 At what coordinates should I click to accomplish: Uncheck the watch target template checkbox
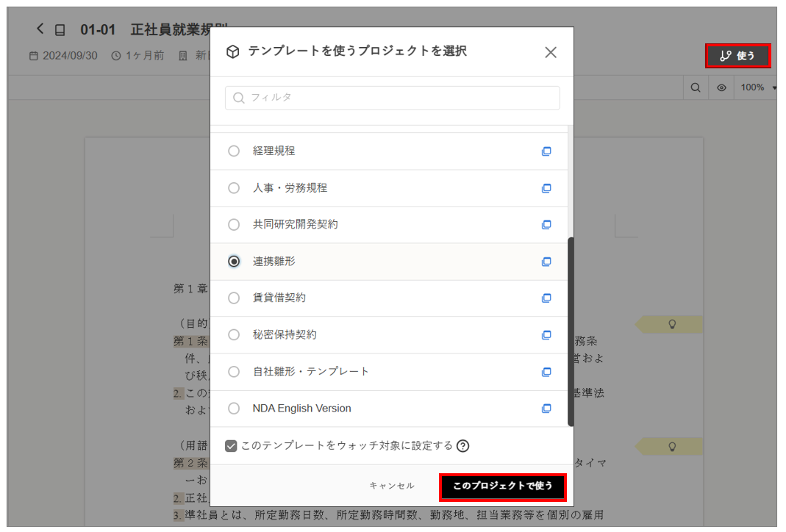point(231,446)
